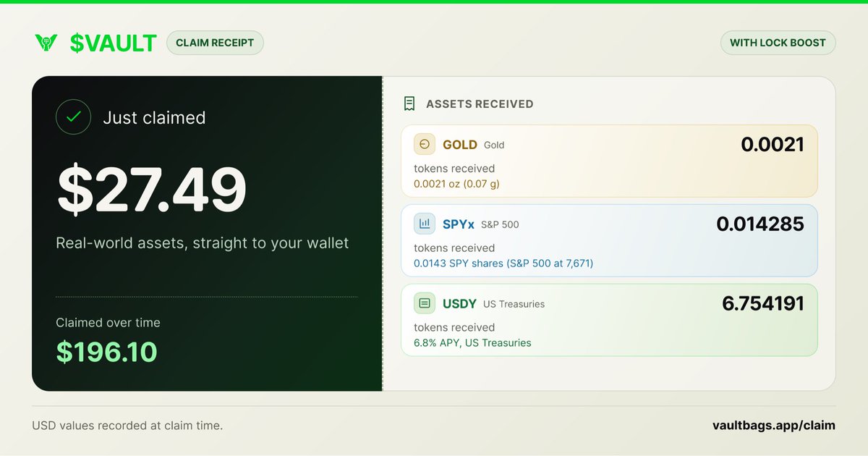This screenshot has height=456, width=868.
Task: Click 'Real-world assets, straight to your wallet'
Action: pos(203,243)
